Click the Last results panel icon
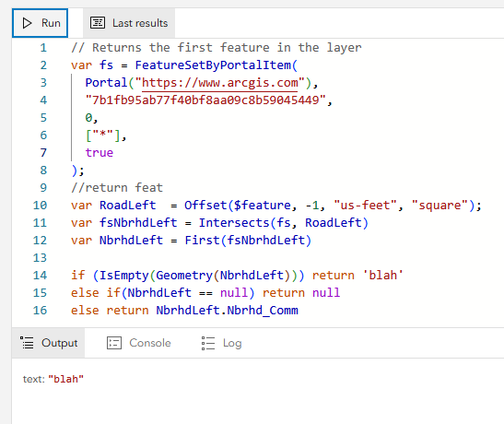This screenshot has width=504, height=424. coord(98,23)
